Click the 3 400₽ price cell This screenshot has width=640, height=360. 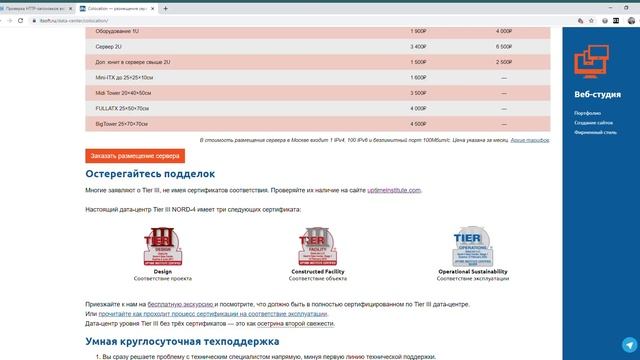pos(418,47)
